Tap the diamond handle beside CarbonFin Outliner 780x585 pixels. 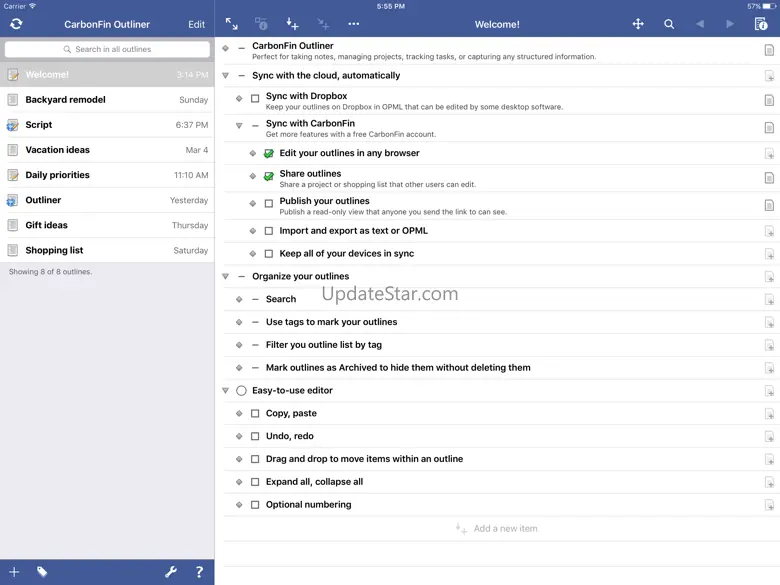pos(225,48)
